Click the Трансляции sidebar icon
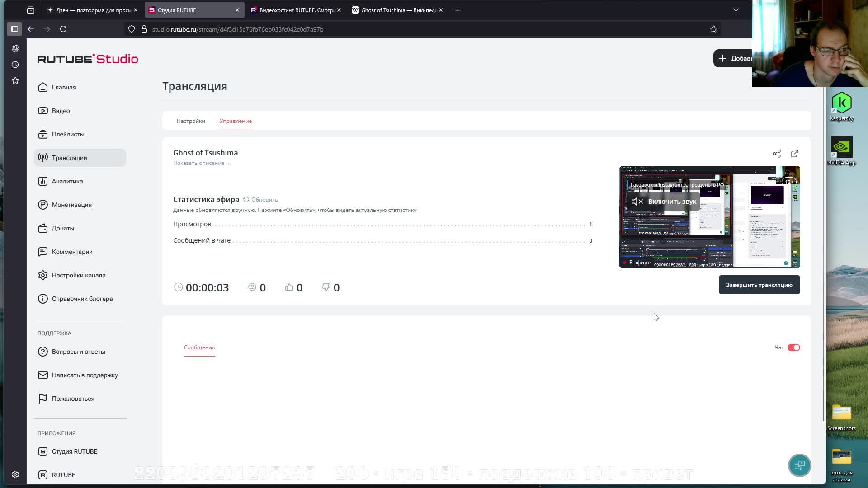868x488 pixels. pyautogui.click(x=43, y=158)
